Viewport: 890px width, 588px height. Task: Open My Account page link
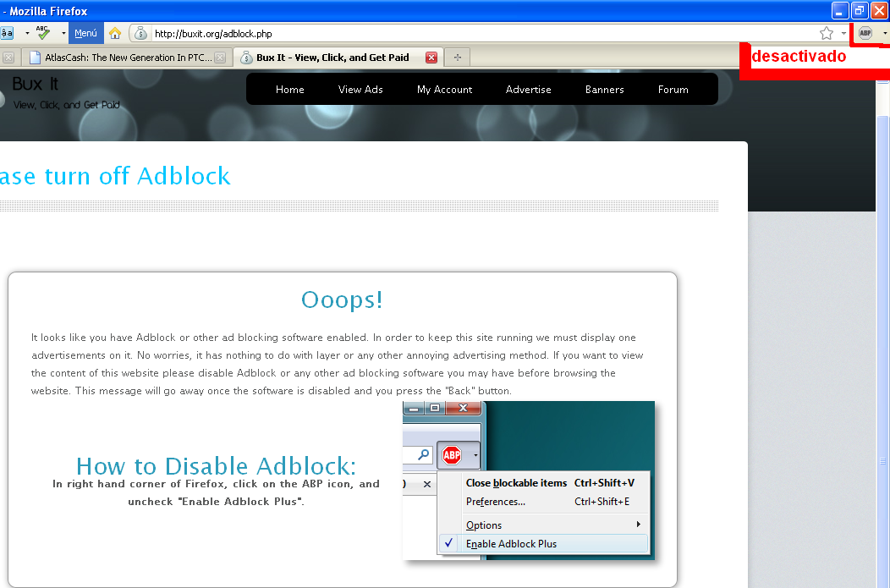(444, 90)
